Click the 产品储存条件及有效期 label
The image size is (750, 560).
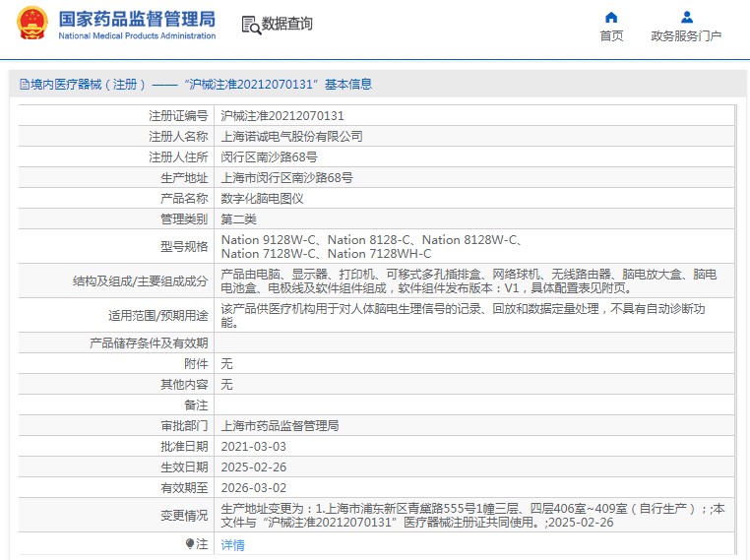pyautogui.click(x=149, y=342)
